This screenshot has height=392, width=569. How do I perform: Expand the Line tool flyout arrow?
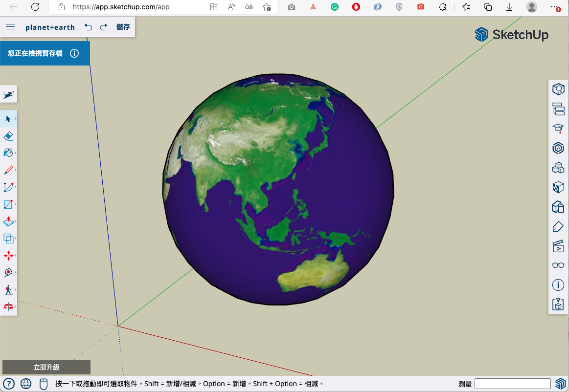pos(16,170)
